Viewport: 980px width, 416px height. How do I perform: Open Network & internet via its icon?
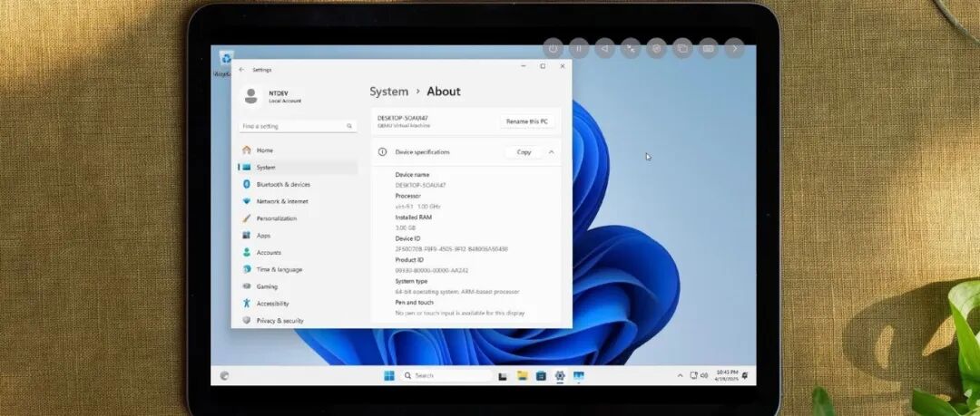(x=246, y=201)
